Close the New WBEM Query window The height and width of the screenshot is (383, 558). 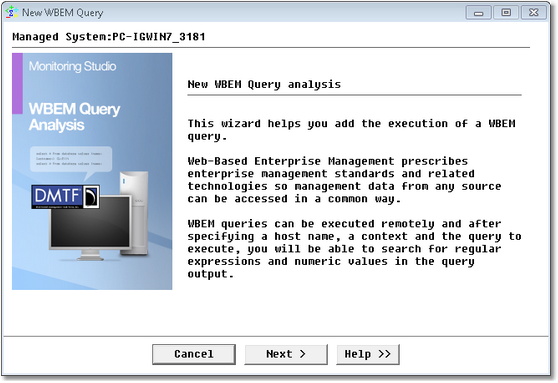click(534, 12)
